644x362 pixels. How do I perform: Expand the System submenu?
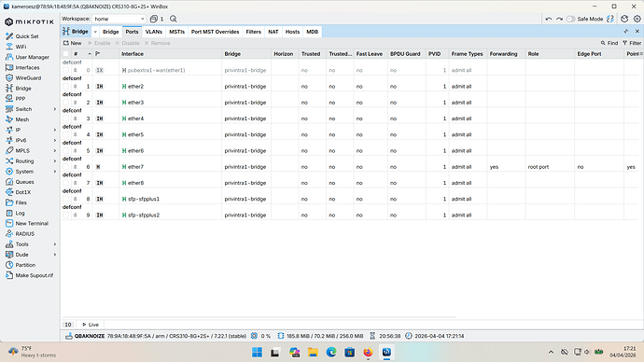pos(55,172)
